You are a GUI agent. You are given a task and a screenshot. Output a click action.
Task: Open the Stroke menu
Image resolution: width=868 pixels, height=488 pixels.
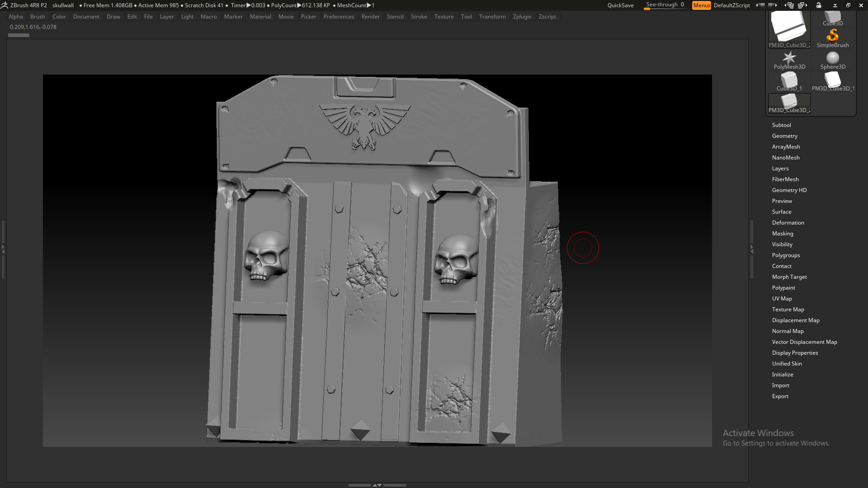point(419,17)
